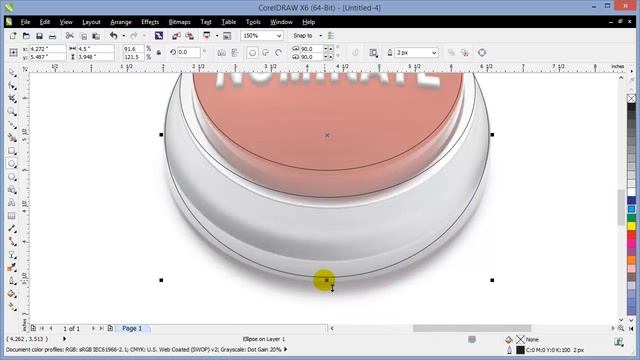
Task: Select the Basic Shapes tool
Action: click(x=12, y=190)
